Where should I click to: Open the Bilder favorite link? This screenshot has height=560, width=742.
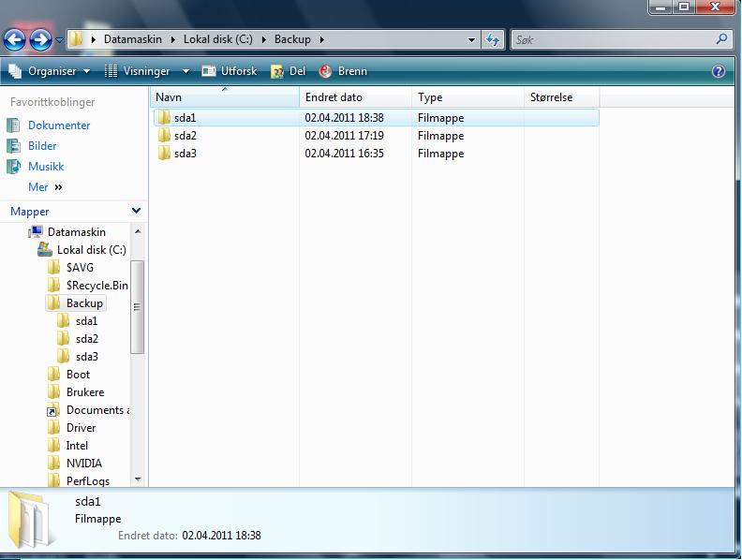click(x=42, y=146)
